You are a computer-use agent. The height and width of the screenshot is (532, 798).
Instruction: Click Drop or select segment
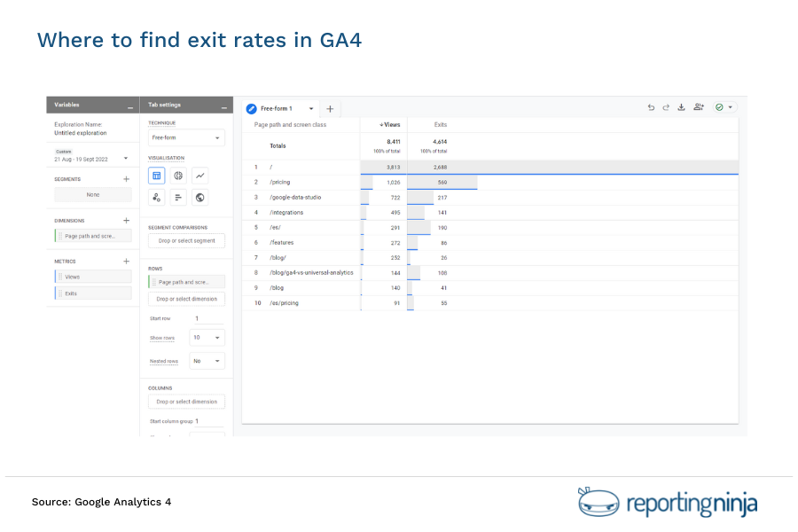click(x=186, y=239)
